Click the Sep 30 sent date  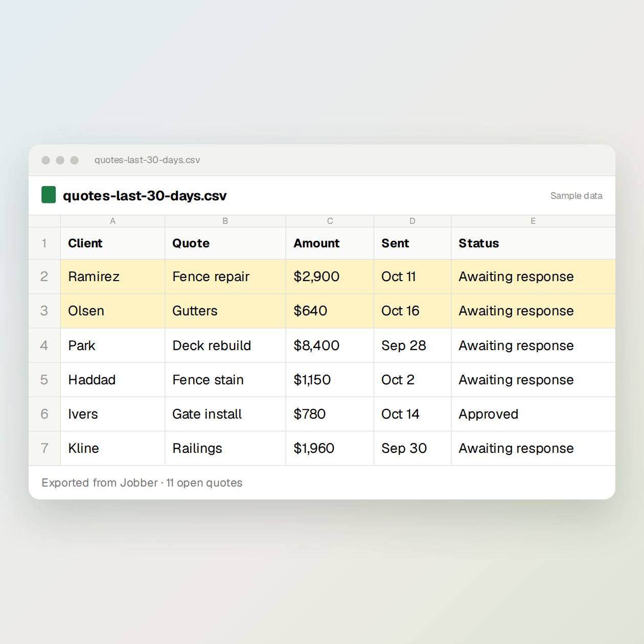pos(412,448)
